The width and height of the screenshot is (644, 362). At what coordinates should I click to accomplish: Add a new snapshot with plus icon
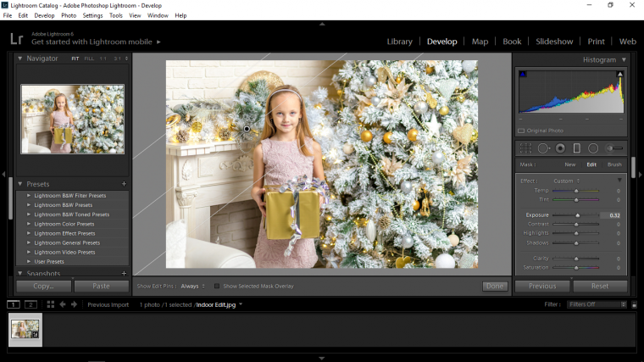tap(124, 273)
